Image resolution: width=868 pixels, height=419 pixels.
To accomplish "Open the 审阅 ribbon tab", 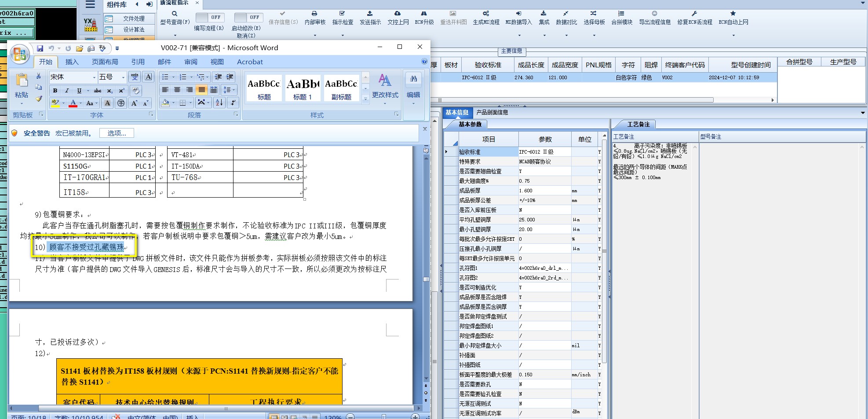I will click(191, 62).
